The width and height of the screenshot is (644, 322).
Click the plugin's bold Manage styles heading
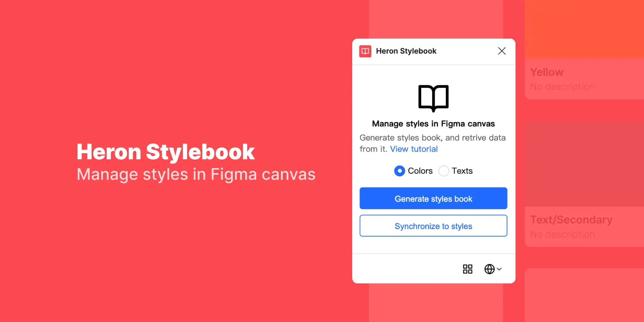[x=433, y=124]
